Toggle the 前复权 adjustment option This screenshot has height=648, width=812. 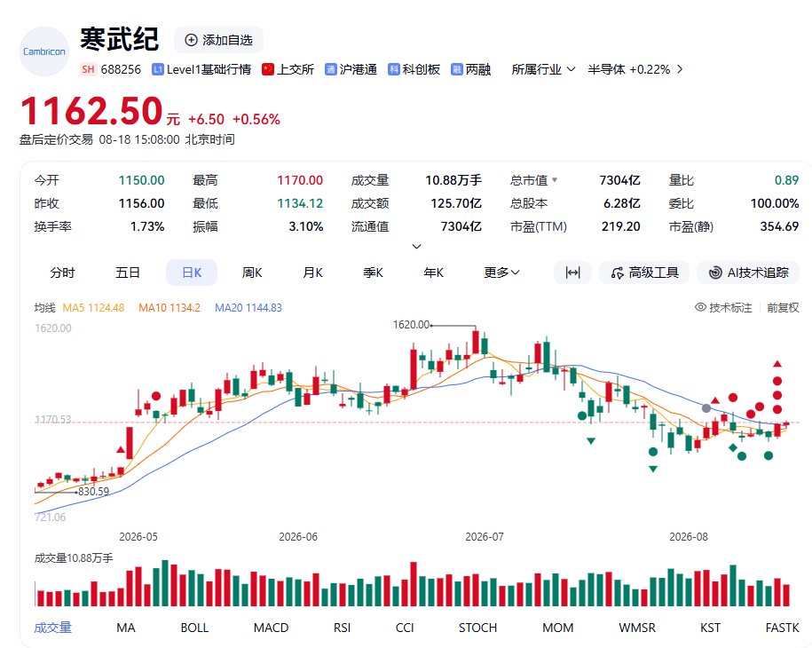click(x=783, y=308)
